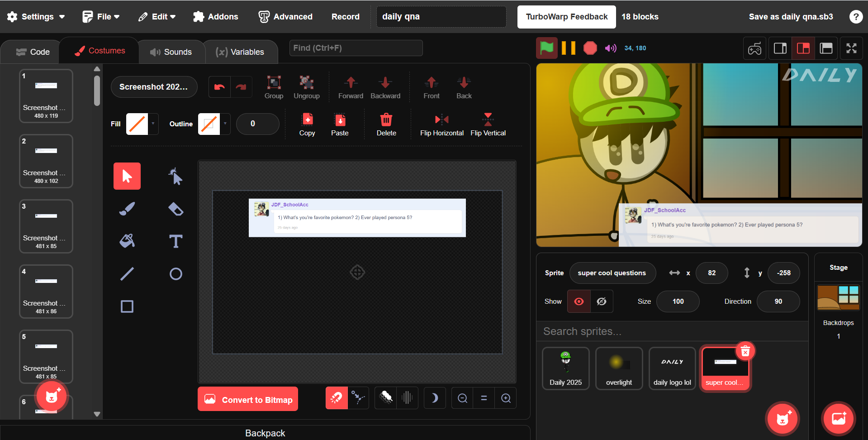Enter fullscreen stage mode
The width and height of the screenshot is (868, 440).
coord(851,48)
